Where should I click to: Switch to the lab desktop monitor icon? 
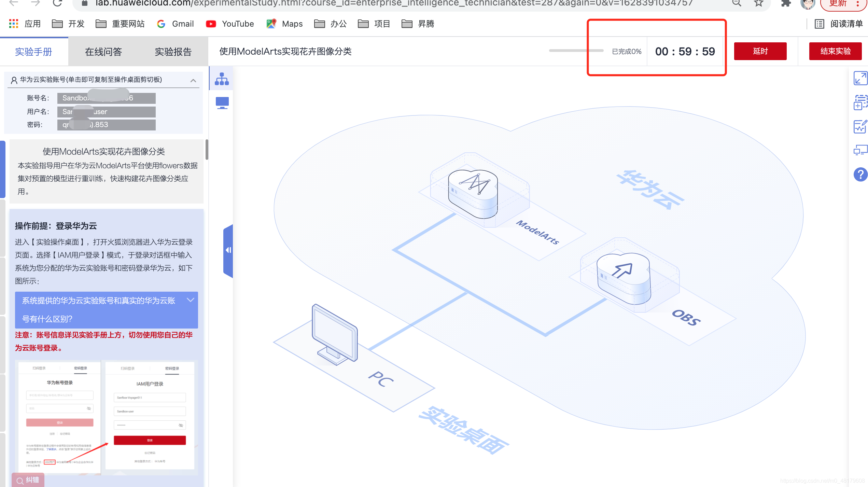(x=222, y=103)
